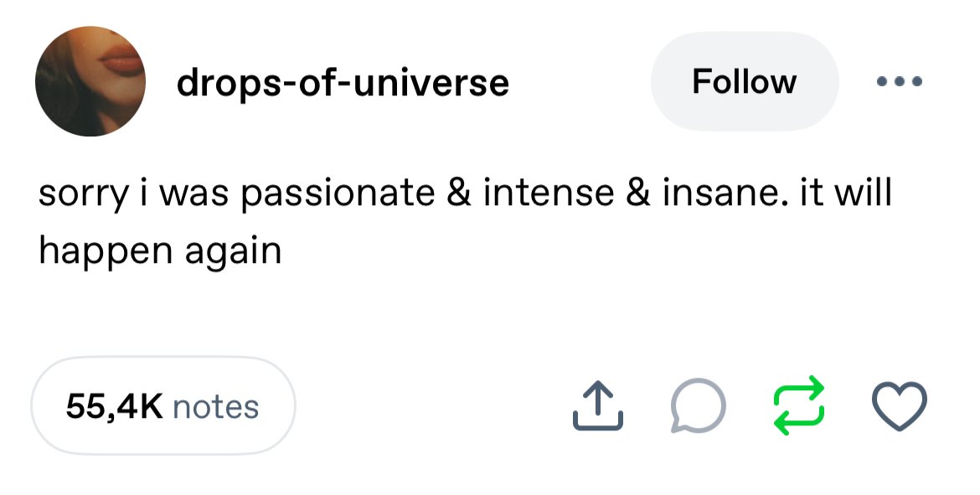This screenshot has width=980, height=495.
Task: Open replies with the speech bubble icon
Action: point(696,407)
